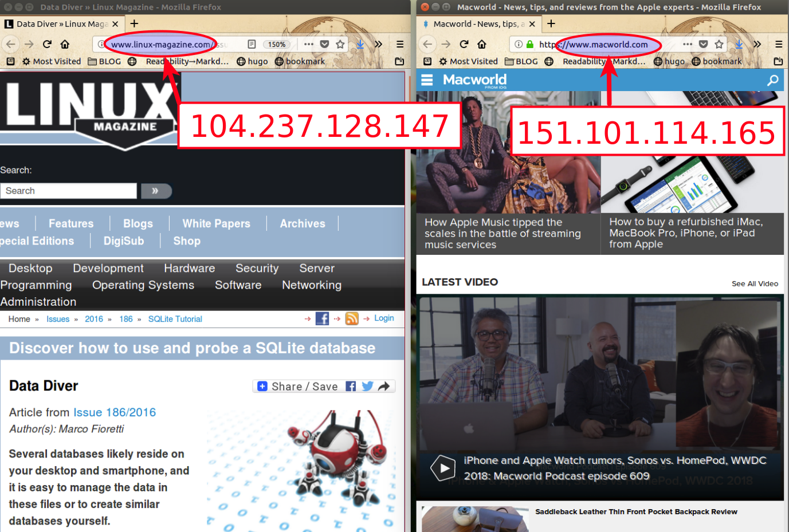Image resolution: width=789 pixels, height=532 pixels.
Task: Click Issues breadcrumb
Action: pyautogui.click(x=58, y=319)
